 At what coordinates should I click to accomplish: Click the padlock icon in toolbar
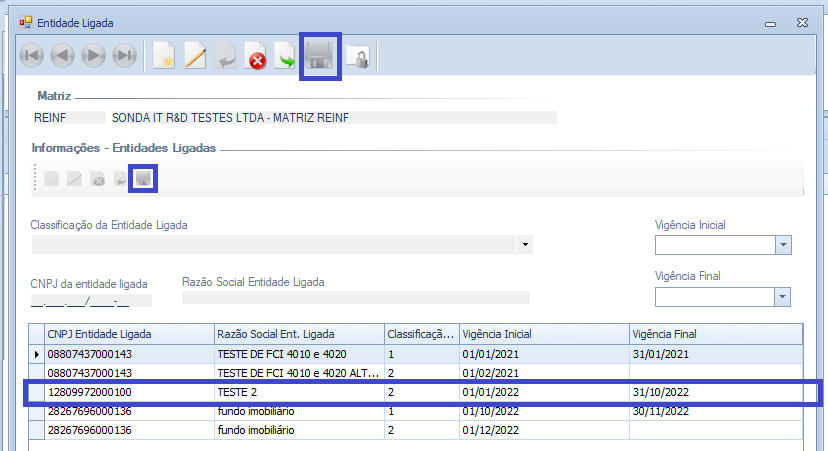click(x=356, y=57)
